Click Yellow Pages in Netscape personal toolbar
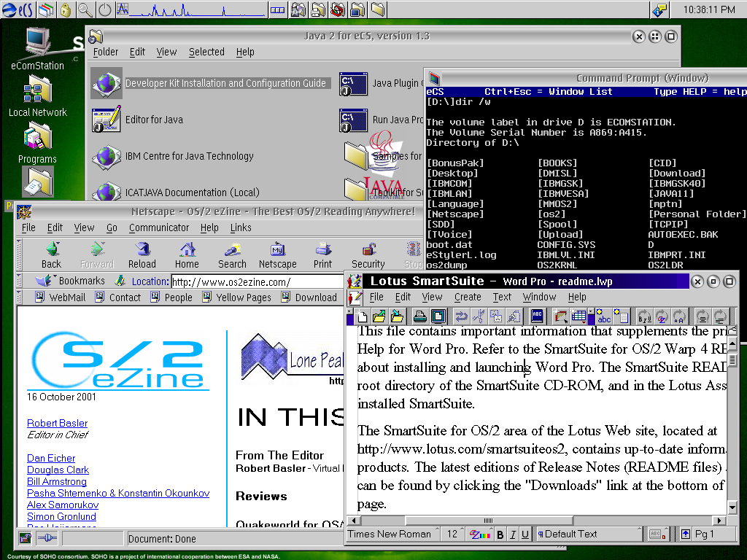The image size is (747, 560). (237, 297)
